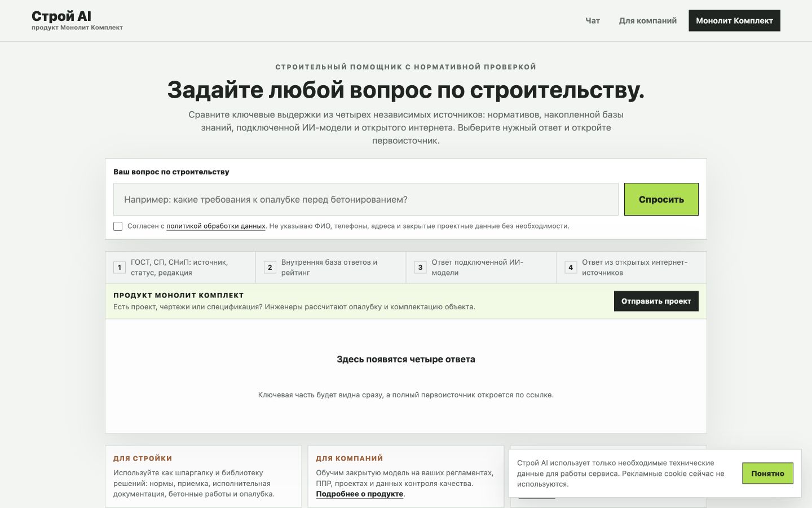Select source tab 2 Внутренняя база ответов

(x=331, y=267)
